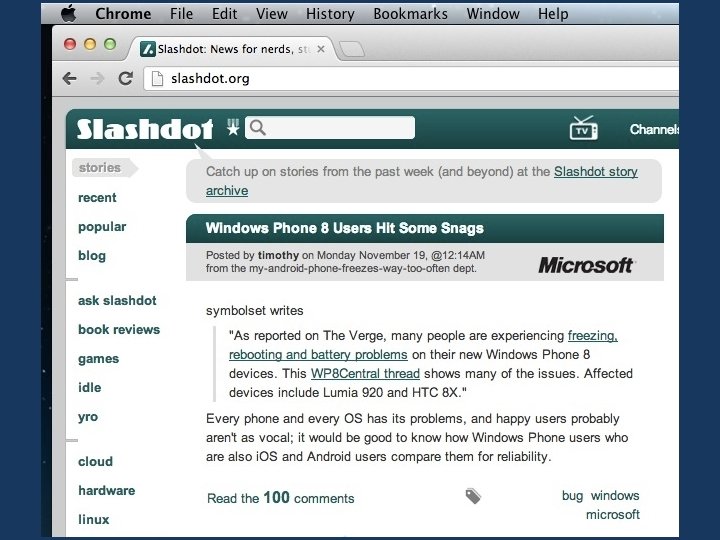Open the Chrome application menu

(x=123, y=14)
